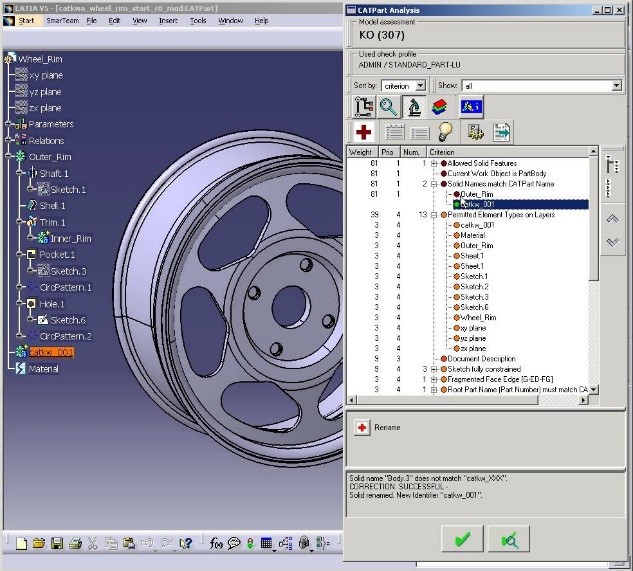Click the blue info panel icon
This screenshot has height=571, width=633.
tap(471, 107)
